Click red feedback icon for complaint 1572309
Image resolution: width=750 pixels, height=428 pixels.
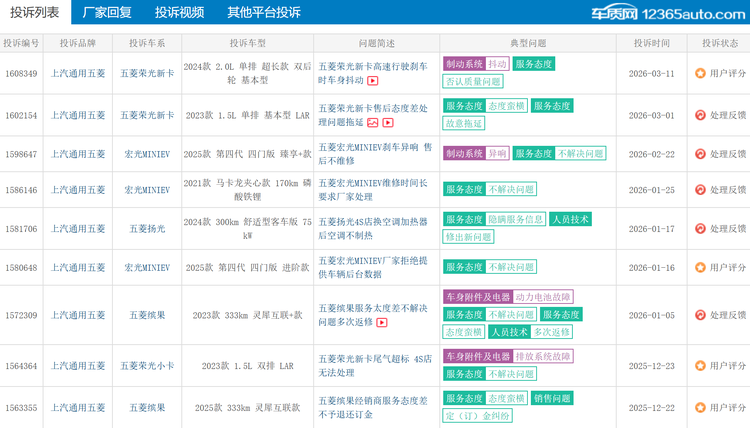pos(700,315)
